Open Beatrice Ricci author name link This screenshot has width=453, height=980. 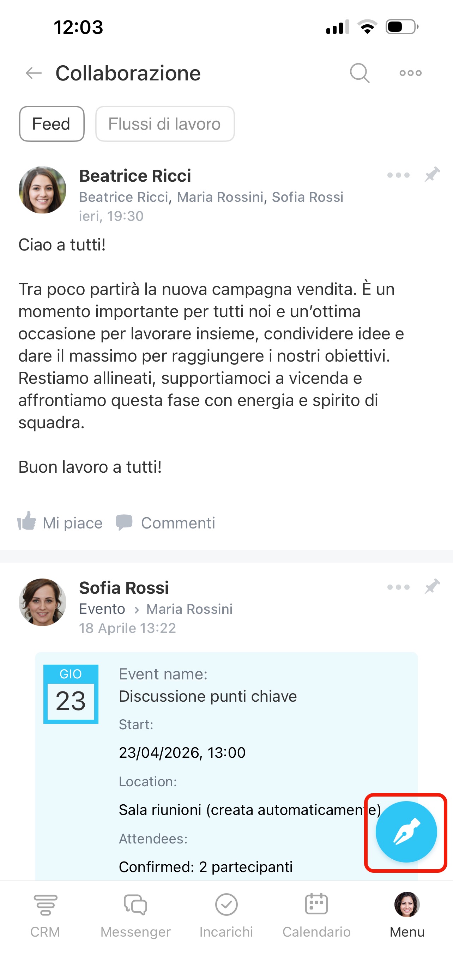click(135, 176)
